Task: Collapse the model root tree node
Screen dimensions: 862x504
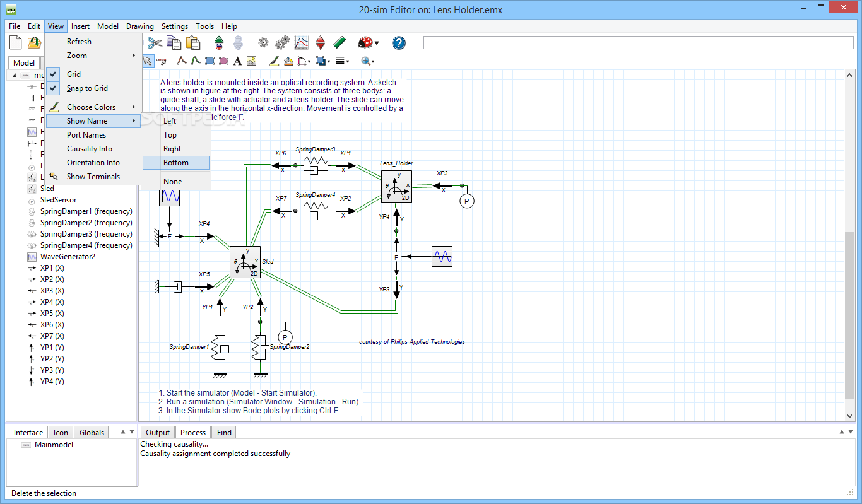Action: (15, 75)
